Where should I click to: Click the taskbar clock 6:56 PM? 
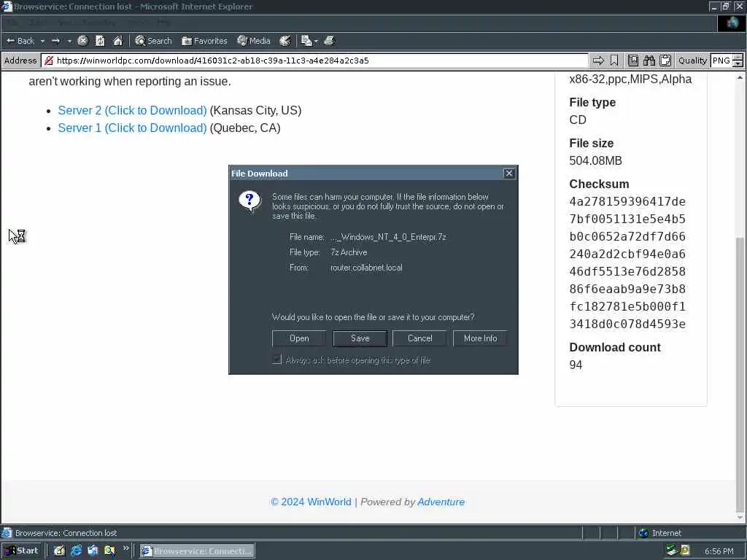coord(719,551)
